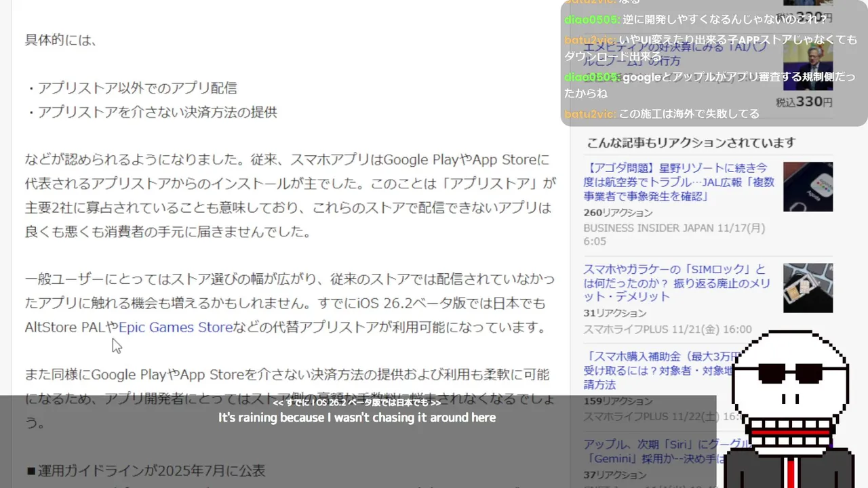The width and height of the screenshot is (868, 488).
Task: Click the 159リアクション count
Action: click(x=618, y=401)
